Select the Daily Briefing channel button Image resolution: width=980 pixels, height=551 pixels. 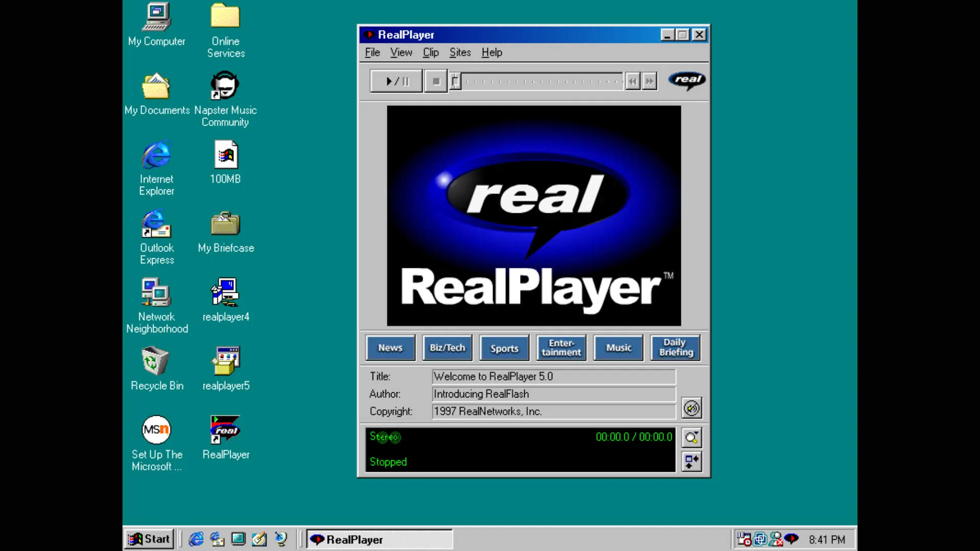tap(676, 348)
